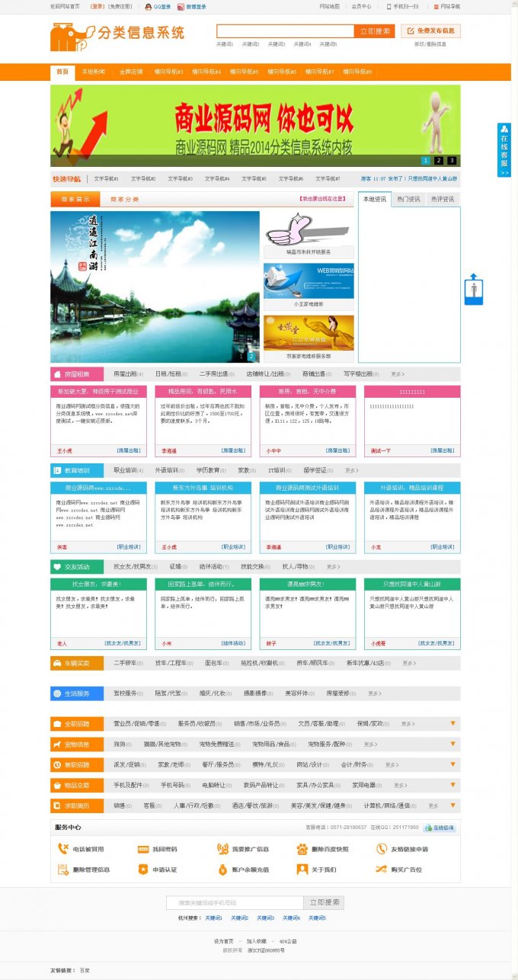Open 更多 in the 房屋租售 row
This screenshot has width=518, height=980.
click(398, 374)
